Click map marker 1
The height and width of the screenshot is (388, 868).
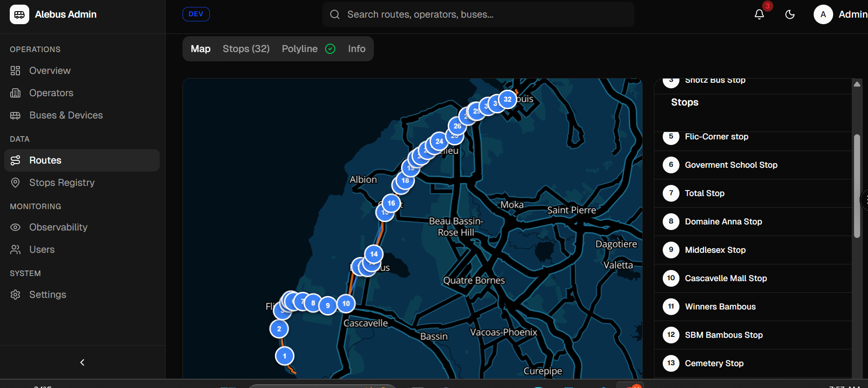(285, 356)
